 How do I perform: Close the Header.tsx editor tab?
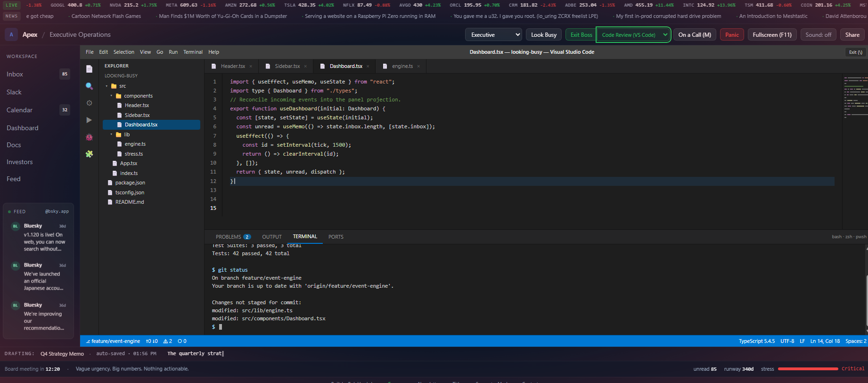tap(251, 67)
